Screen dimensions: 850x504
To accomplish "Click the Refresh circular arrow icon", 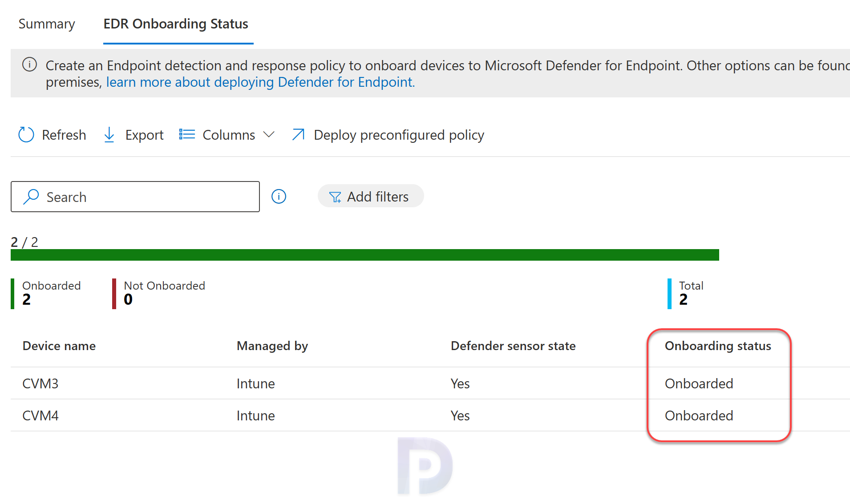I will tap(26, 135).
